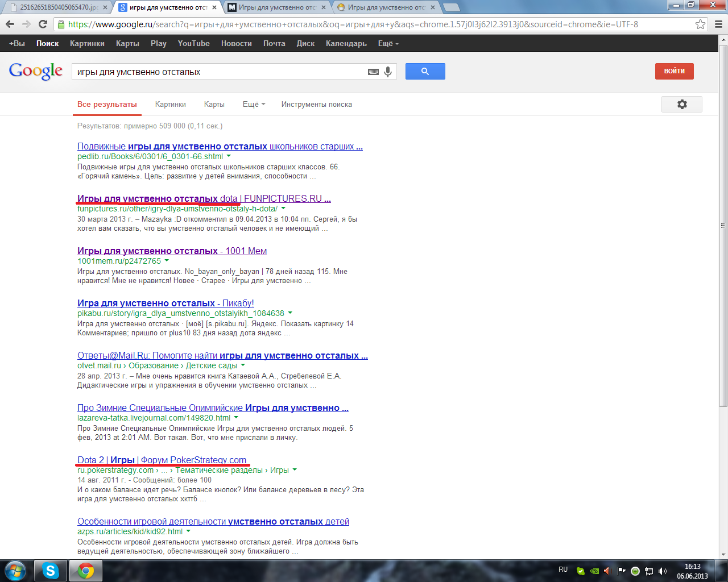Click the green circle tray icon
This screenshot has height=582, width=728.
tap(635, 571)
